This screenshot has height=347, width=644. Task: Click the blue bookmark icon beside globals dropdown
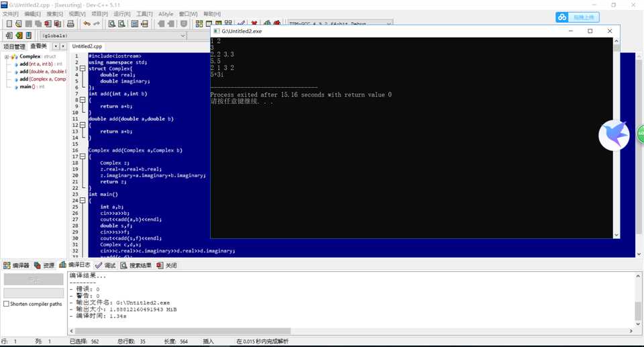(29, 36)
